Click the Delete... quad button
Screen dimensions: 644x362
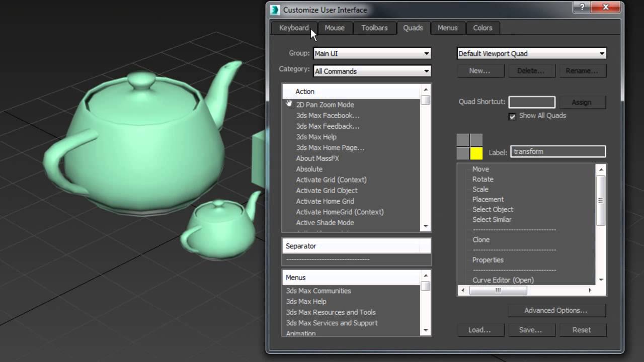click(x=531, y=71)
